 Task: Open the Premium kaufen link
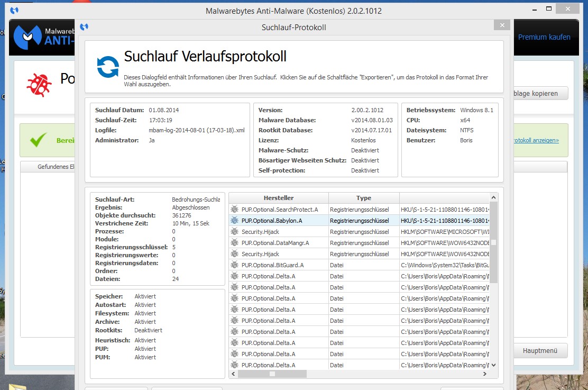[544, 37]
